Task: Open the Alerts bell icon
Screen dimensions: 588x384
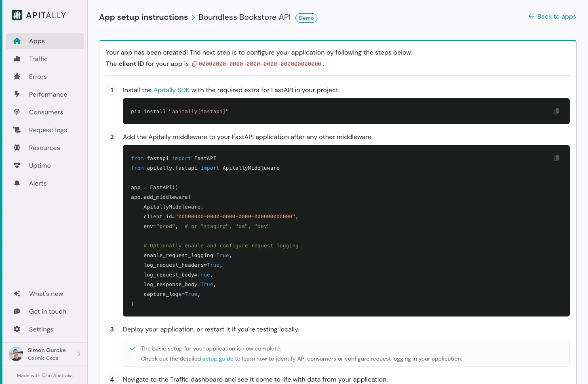Action: tap(17, 183)
